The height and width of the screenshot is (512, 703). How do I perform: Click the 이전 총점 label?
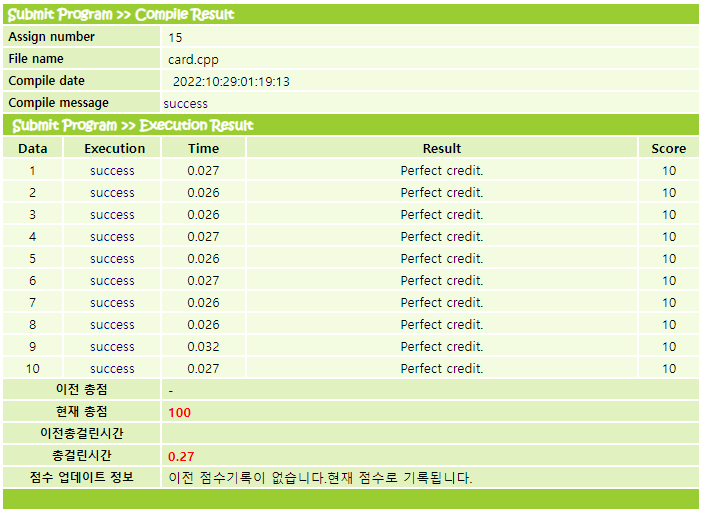(x=82, y=389)
